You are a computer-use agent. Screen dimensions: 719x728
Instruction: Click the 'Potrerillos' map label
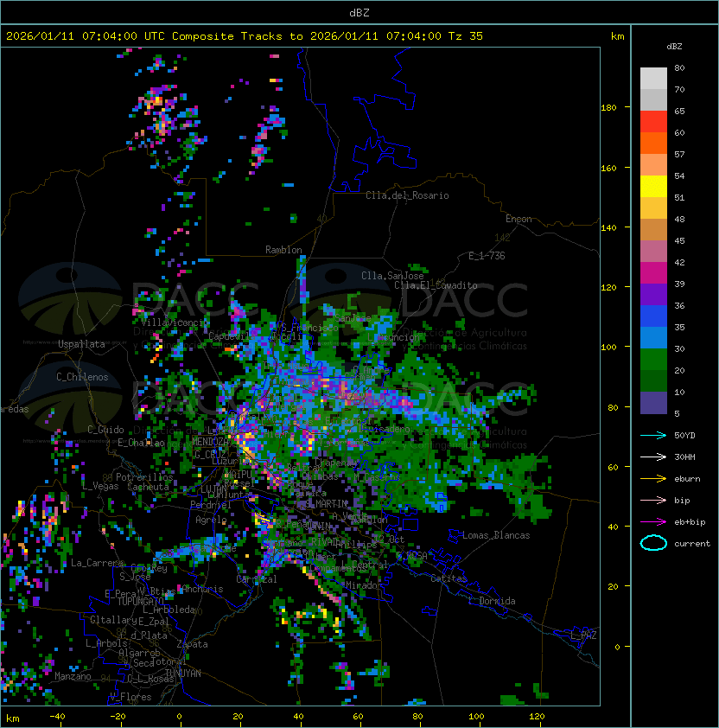coord(144,477)
